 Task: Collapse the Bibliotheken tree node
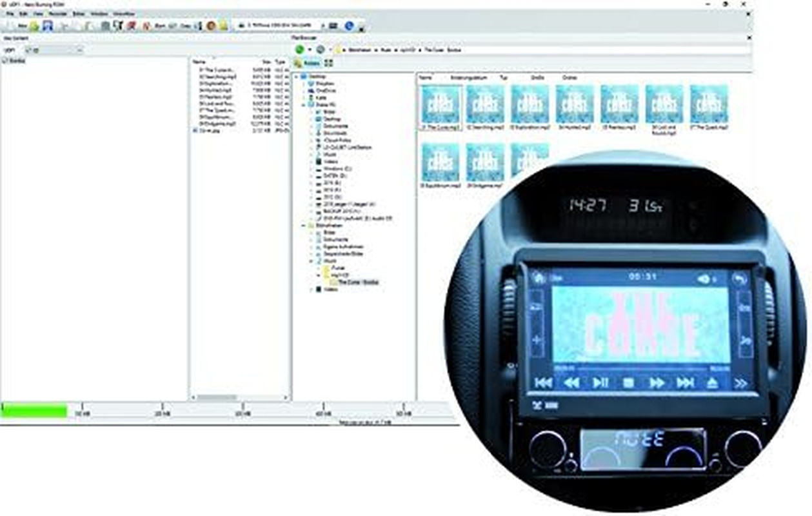pos(303,225)
